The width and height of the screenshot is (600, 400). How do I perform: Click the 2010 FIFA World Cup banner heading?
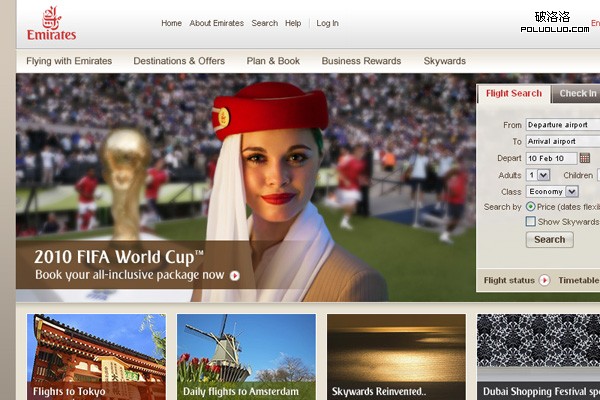(x=119, y=257)
